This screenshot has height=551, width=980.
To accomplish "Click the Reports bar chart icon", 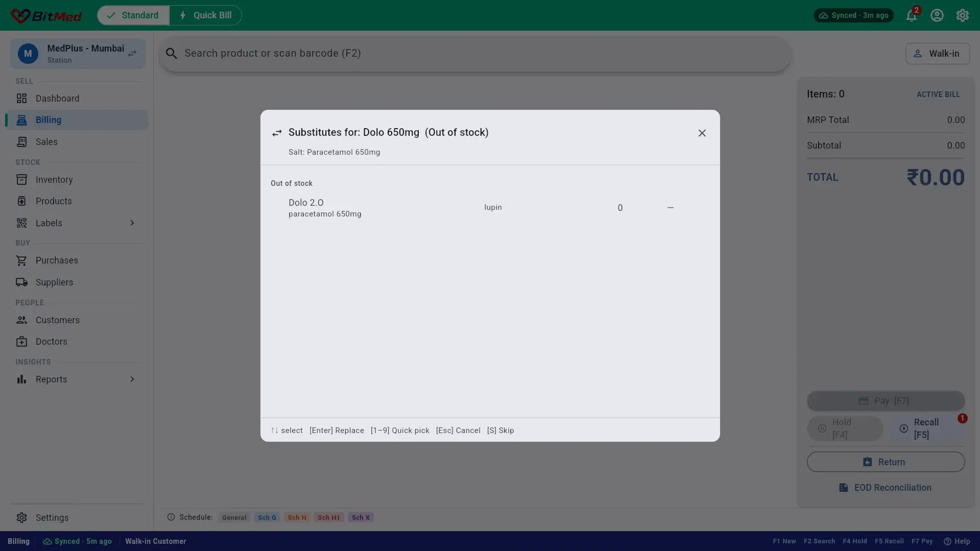I will pyautogui.click(x=21, y=379).
